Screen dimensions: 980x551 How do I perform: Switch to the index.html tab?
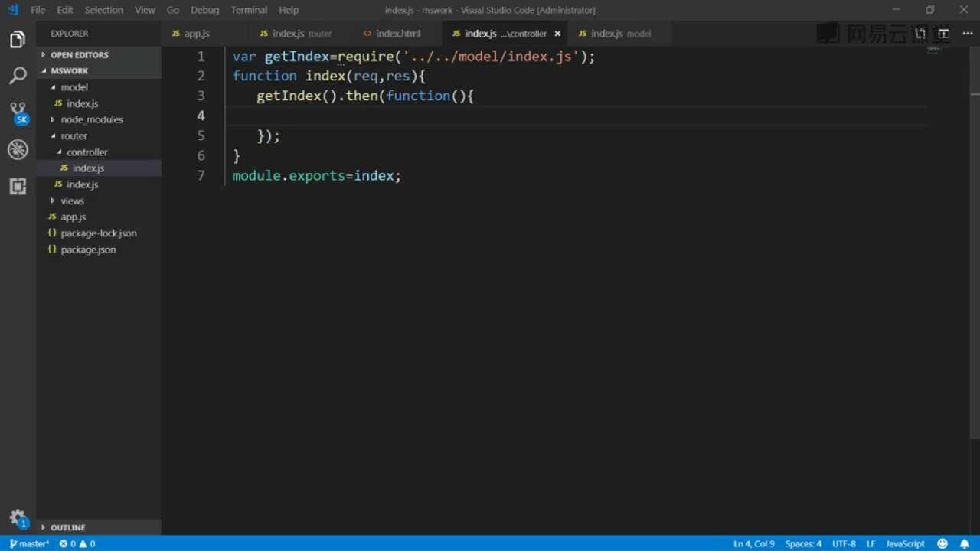pos(398,34)
